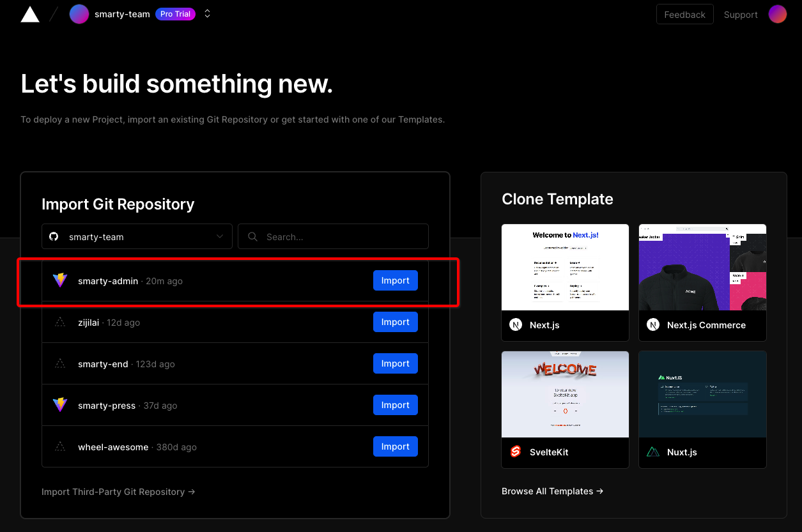802x532 pixels.
Task: Expand the team switcher chevrons
Action: (207, 14)
